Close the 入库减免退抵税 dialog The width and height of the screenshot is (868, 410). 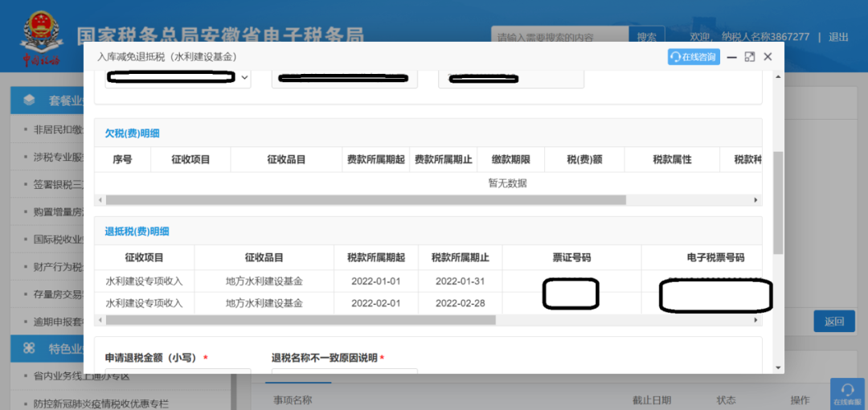(768, 57)
